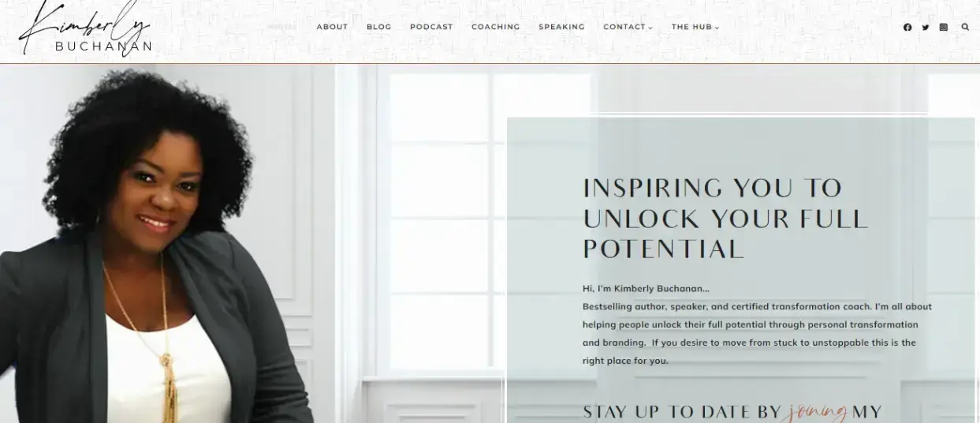Image resolution: width=980 pixels, height=423 pixels.
Task: Click the faint Home nav item
Action: coord(282,27)
